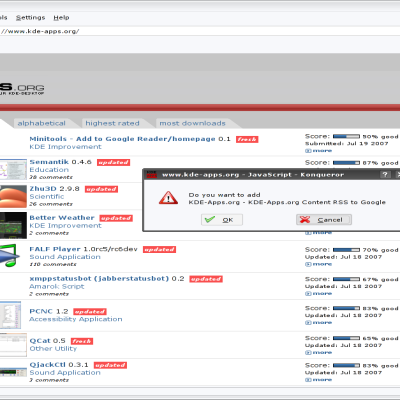Click Zhu3D screenshot thumbnail
The image size is (400, 400).
13,197
